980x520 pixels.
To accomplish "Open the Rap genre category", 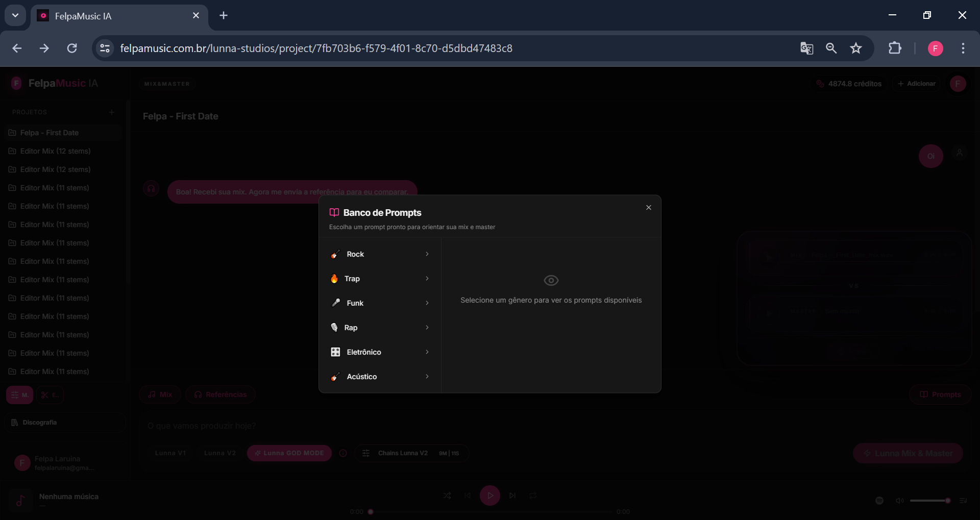I will 380,328.
